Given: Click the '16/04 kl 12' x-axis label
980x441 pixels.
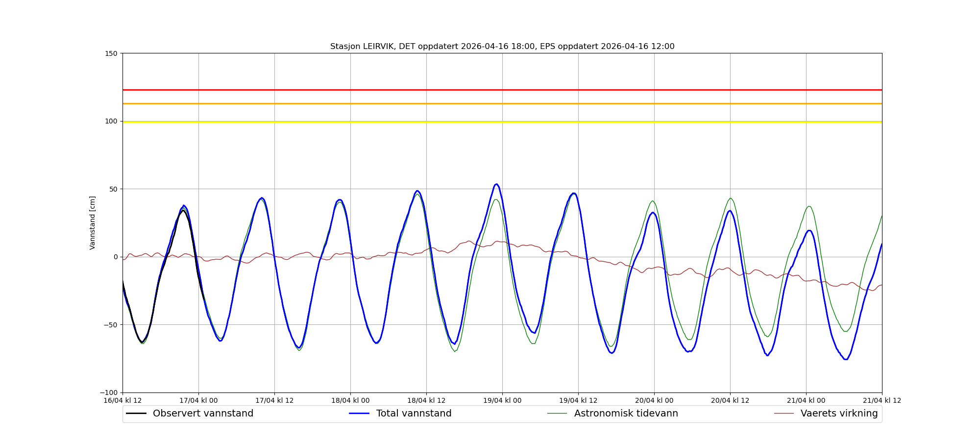Looking at the screenshot, I should coord(122,400).
